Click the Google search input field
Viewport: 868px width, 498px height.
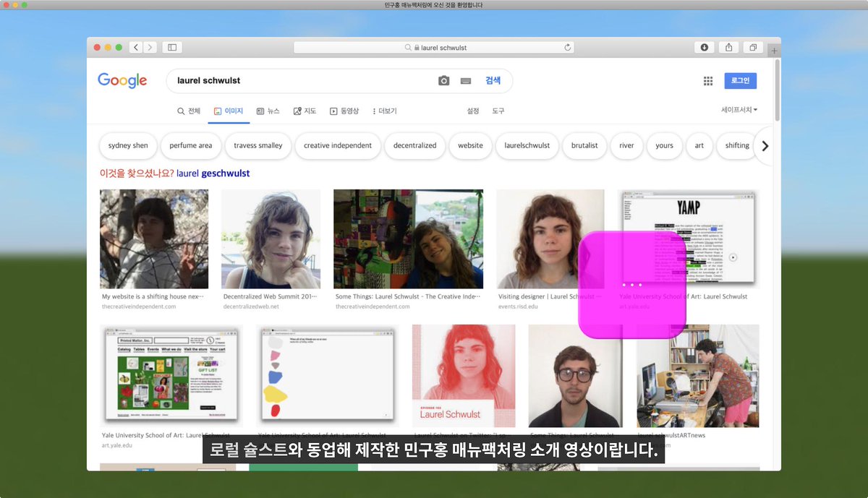pos(304,81)
